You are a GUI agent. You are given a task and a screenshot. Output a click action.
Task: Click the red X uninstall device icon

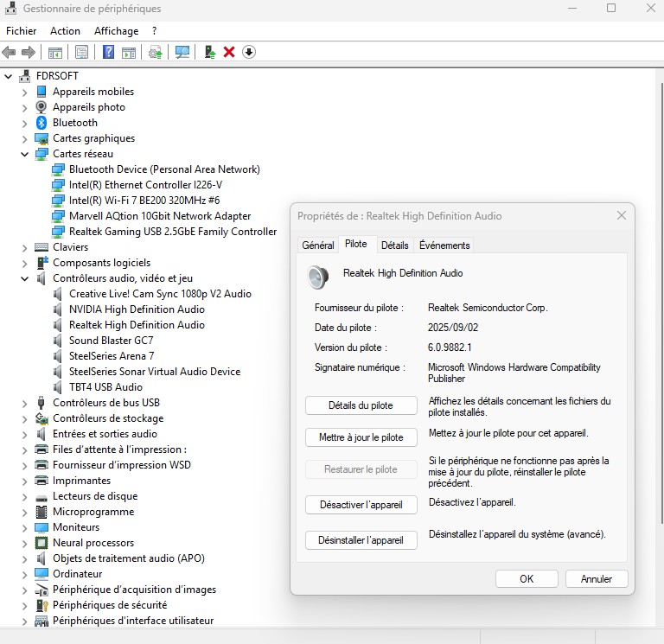pyautogui.click(x=229, y=52)
